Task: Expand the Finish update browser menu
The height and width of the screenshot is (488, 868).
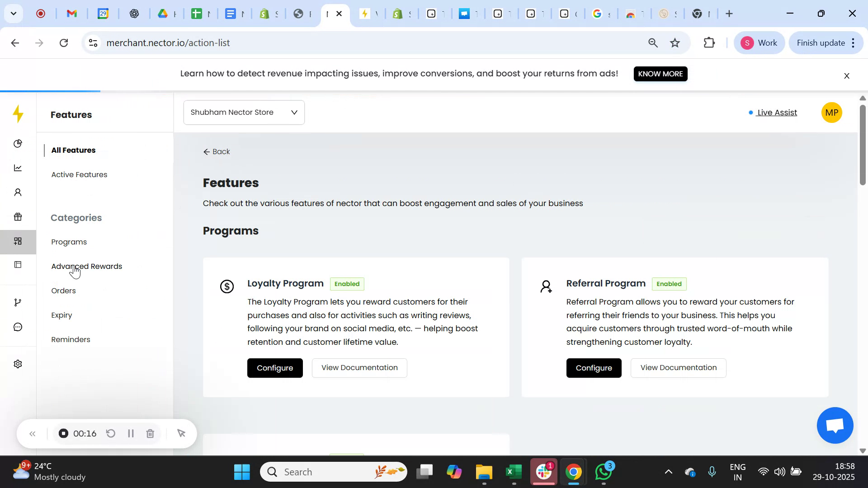Action: [853, 42]
